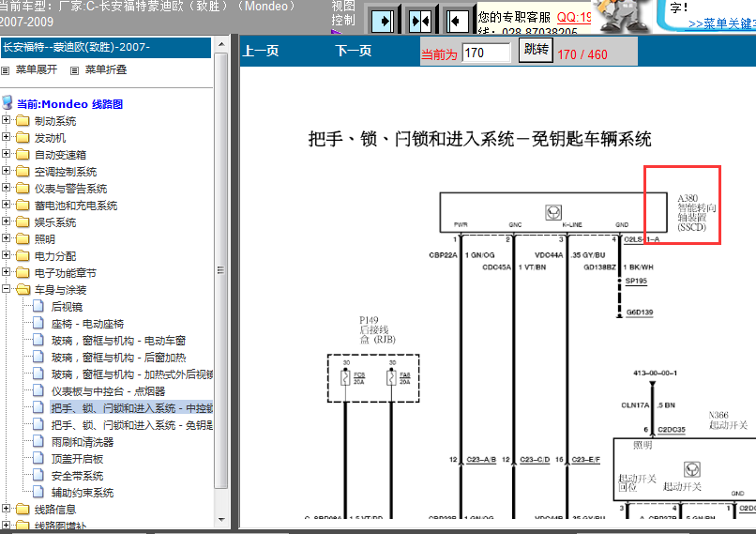This screenshot has height=534, width=756.
Task: Open 玻璃，窗框与机构 - 后窗加热 page
Action: [x=118, y=358]
